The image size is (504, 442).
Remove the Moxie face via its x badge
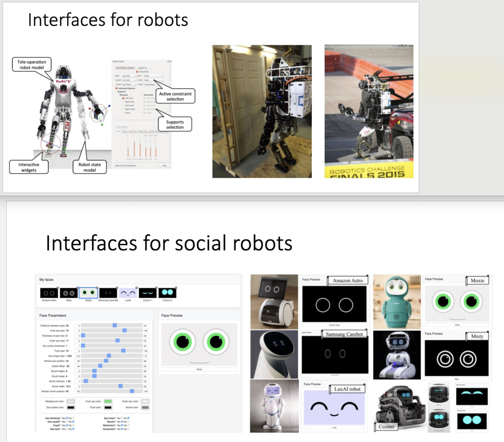(x=97, y=288)
